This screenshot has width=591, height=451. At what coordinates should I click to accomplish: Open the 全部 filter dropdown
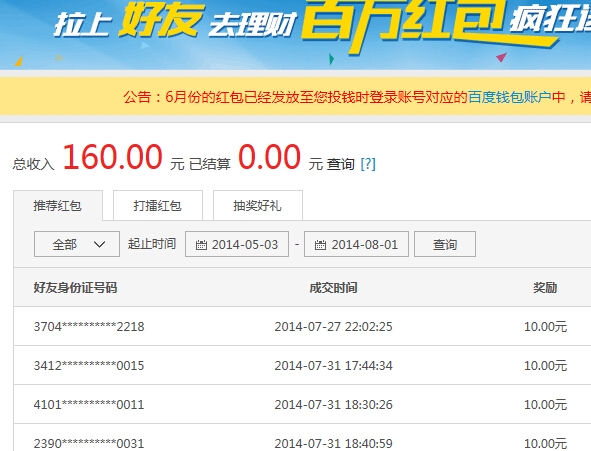[77, 244]
